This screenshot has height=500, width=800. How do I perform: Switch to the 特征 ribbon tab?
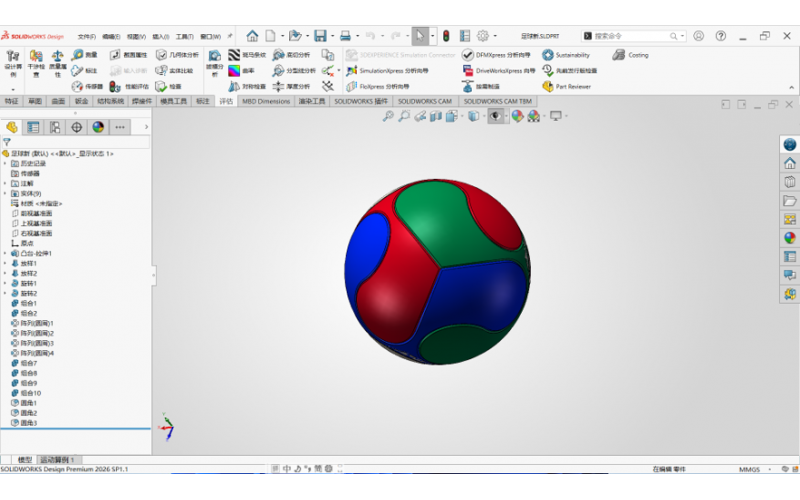pos(11,101)
